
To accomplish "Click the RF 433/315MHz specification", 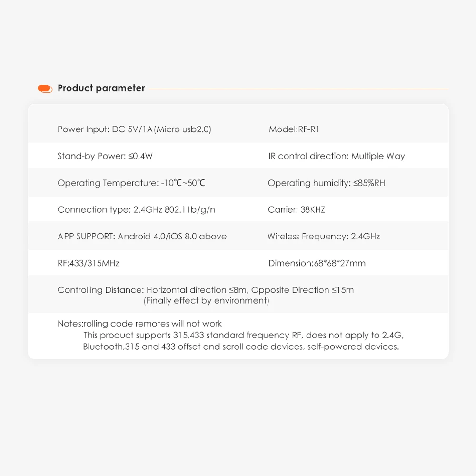I will coord(89,263).
